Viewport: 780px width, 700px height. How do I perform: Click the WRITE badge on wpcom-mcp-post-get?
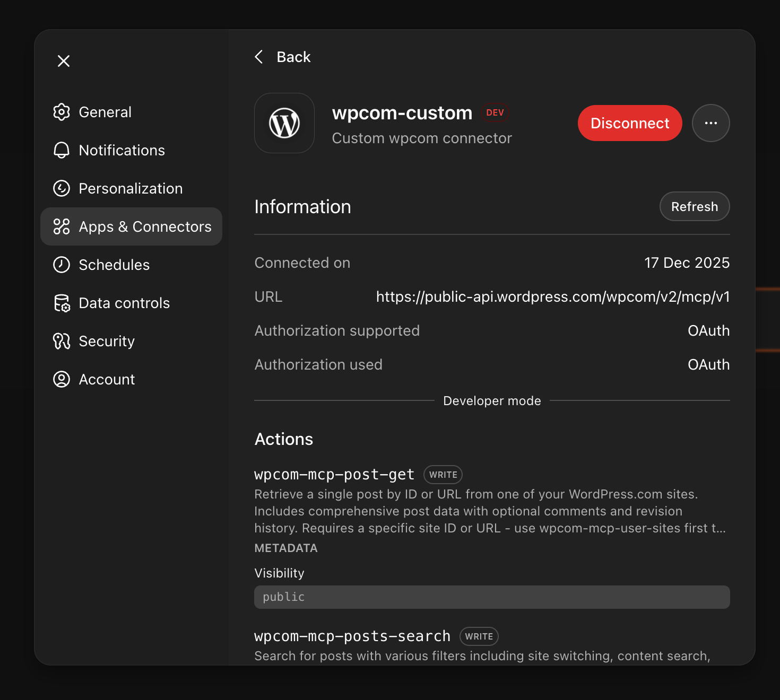[443, 474]
